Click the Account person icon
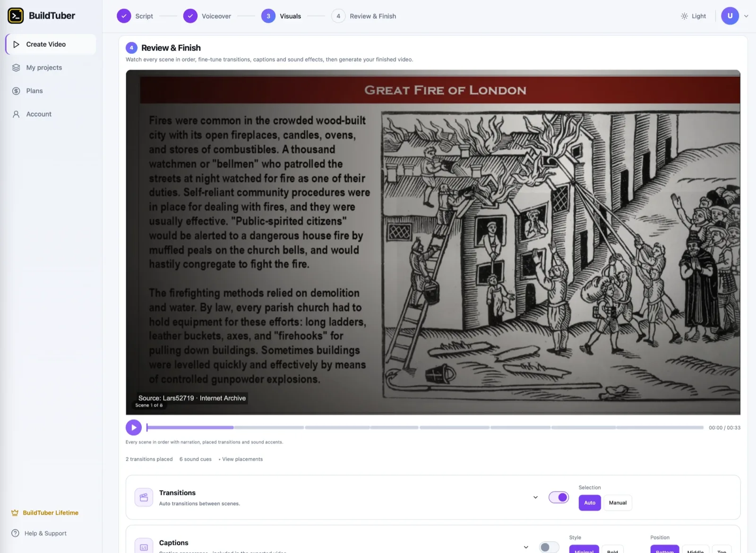 click(16, 114)
